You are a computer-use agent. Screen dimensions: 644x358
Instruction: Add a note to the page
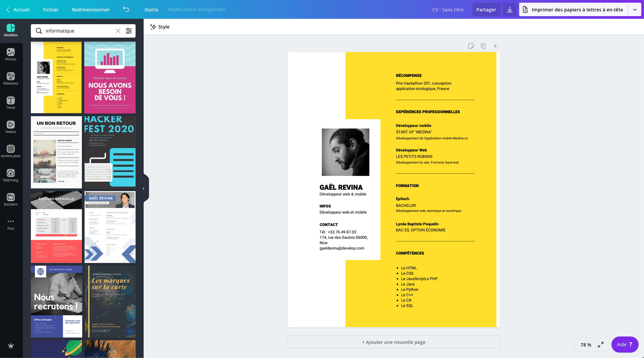coord(471,46)
